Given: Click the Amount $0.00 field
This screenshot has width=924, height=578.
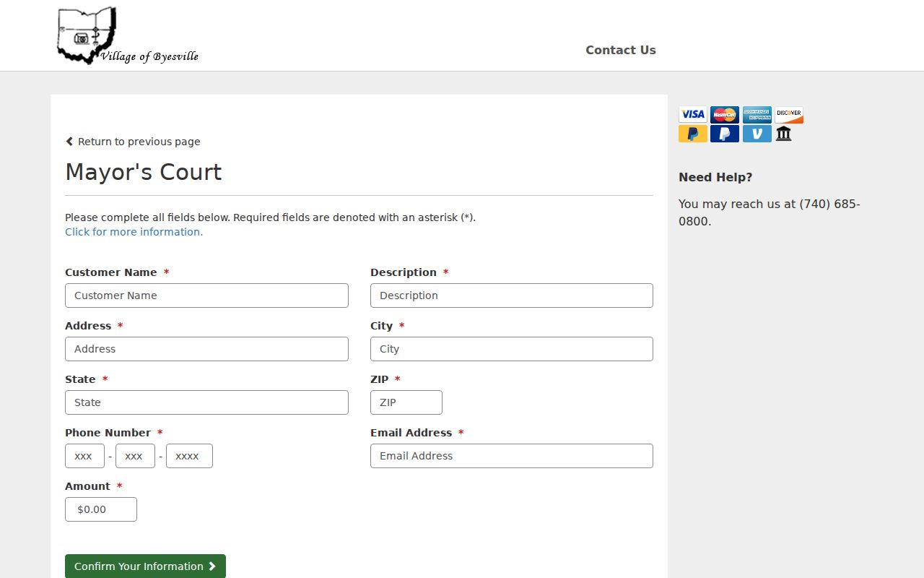Looking at the screenshot, I should [101, 509].
